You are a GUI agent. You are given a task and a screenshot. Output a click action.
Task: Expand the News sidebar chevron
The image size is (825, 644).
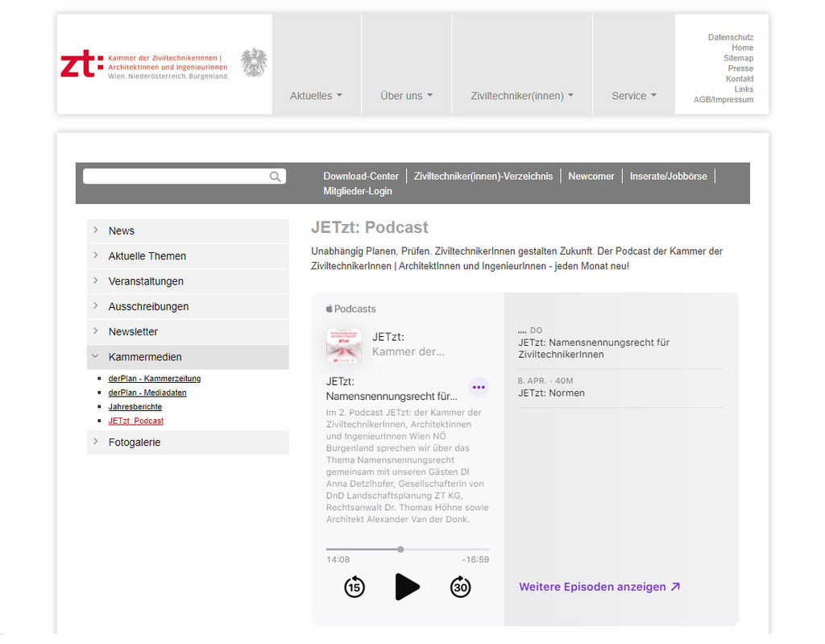point(96,230)
